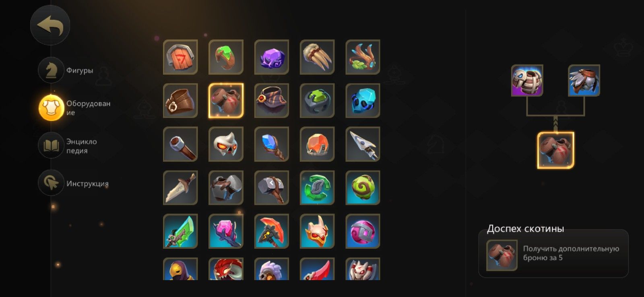Click the purple-background armor recipe component
Screen dimensions: 644x297
click(x=527, y=80)
